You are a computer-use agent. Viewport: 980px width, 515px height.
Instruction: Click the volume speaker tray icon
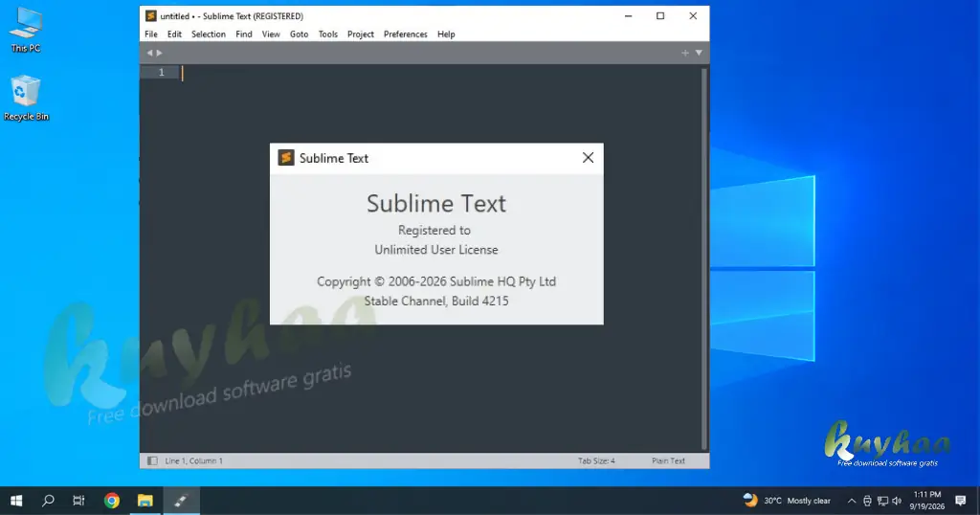coord(897,501)
